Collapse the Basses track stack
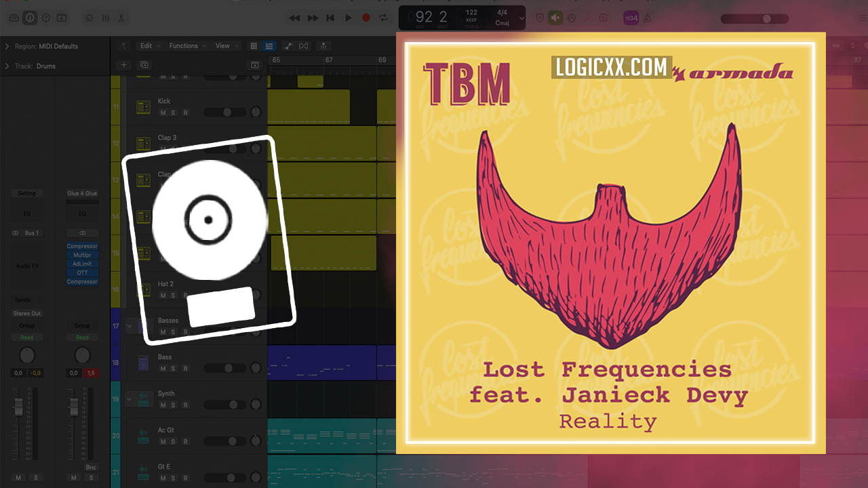The image size is (868, 488). click(129, 326)
